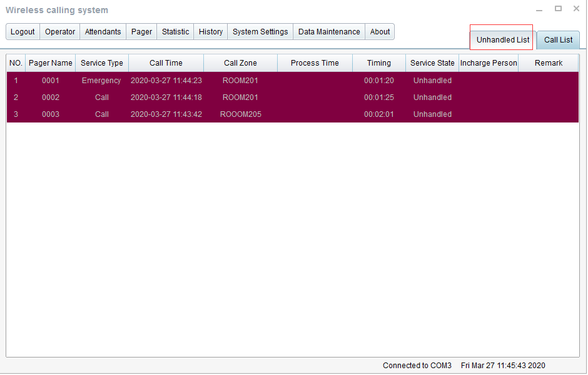The width and height of the screenshot is (588, 375).
Task: Open the Attendants section
Action: (x=103, y=32)
